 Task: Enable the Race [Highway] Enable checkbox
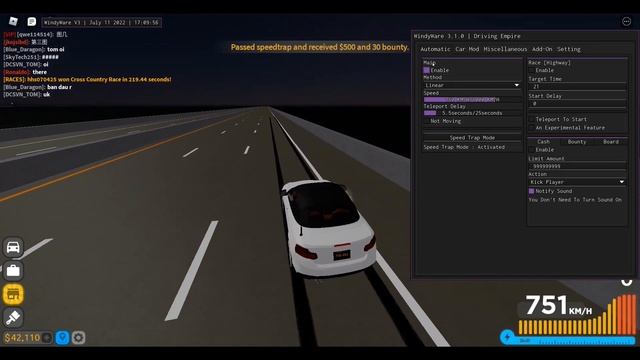(x=531, y=70)
